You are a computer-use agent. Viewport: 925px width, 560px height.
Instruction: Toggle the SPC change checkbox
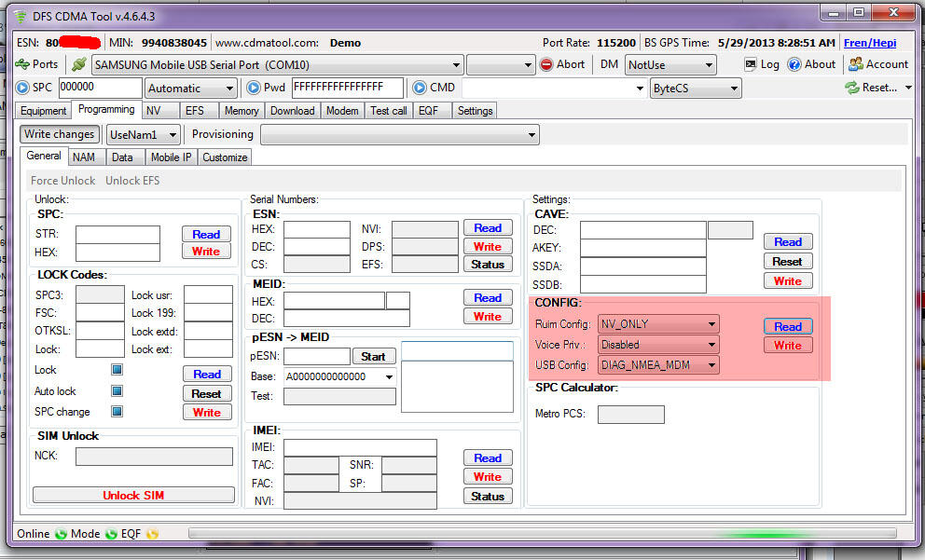click(117, 412)
